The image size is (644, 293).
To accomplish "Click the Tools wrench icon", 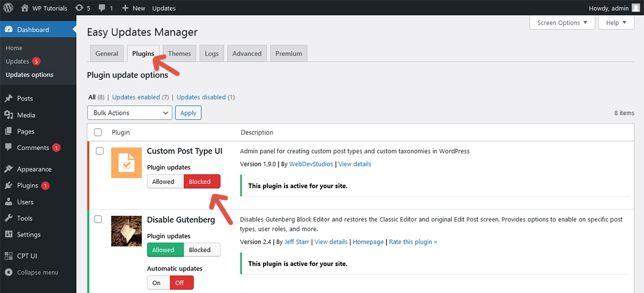I will (x=9, y=218).
